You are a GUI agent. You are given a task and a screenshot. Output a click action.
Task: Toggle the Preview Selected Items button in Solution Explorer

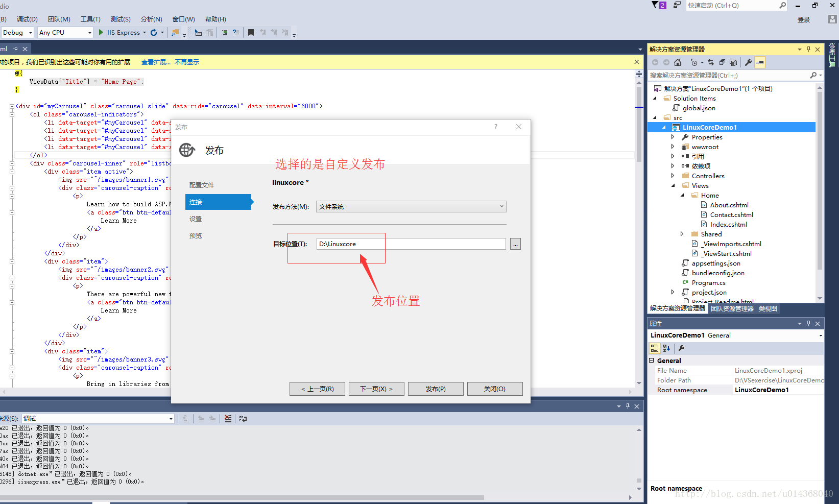click(760, 62)
